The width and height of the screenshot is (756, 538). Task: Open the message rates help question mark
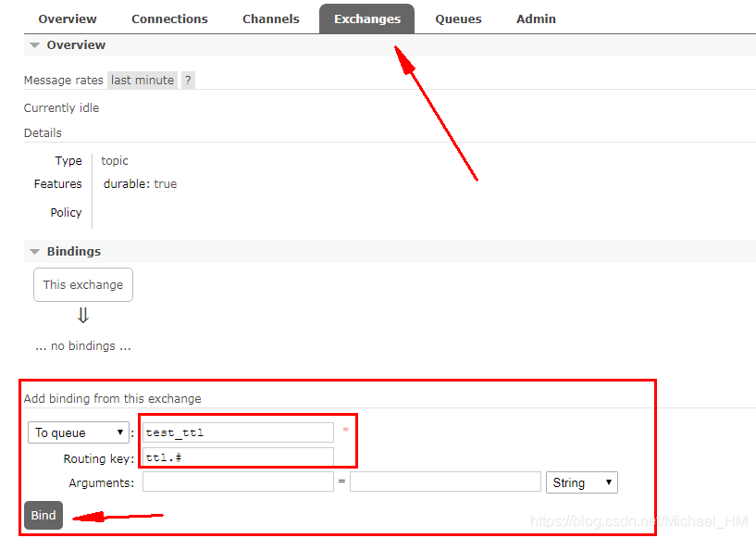pos(188,80)
